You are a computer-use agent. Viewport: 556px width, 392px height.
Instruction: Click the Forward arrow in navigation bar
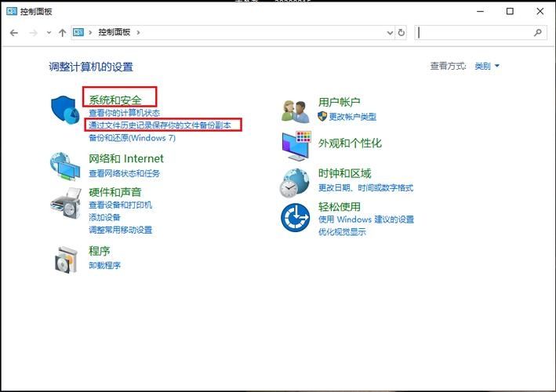(x=34, y=33)
